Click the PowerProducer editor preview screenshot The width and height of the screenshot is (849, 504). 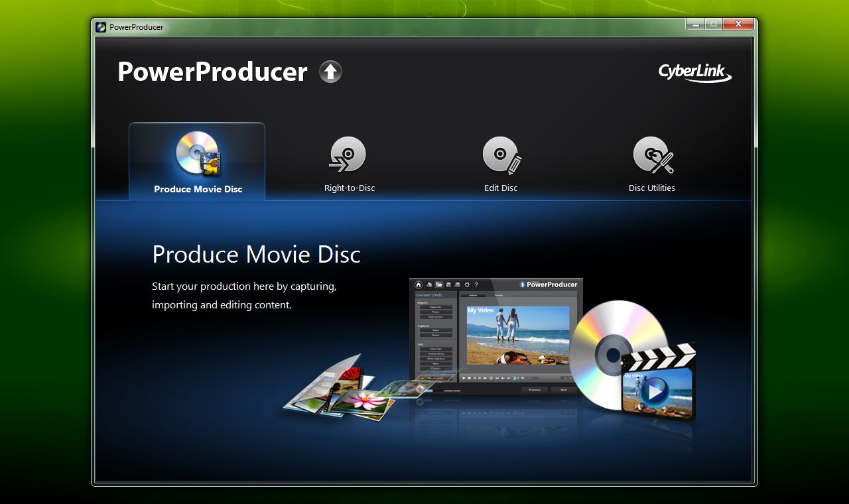[496, 337]
